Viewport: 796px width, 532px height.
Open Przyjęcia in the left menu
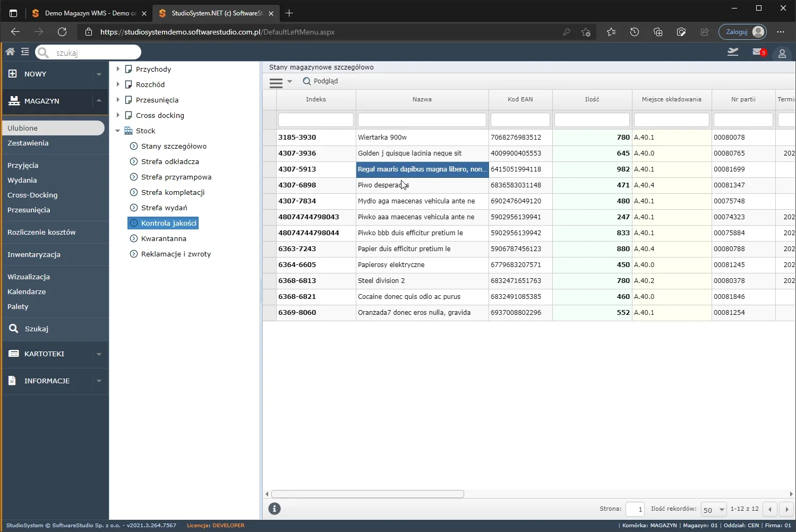pyautogui.click(x=23, y=165)
